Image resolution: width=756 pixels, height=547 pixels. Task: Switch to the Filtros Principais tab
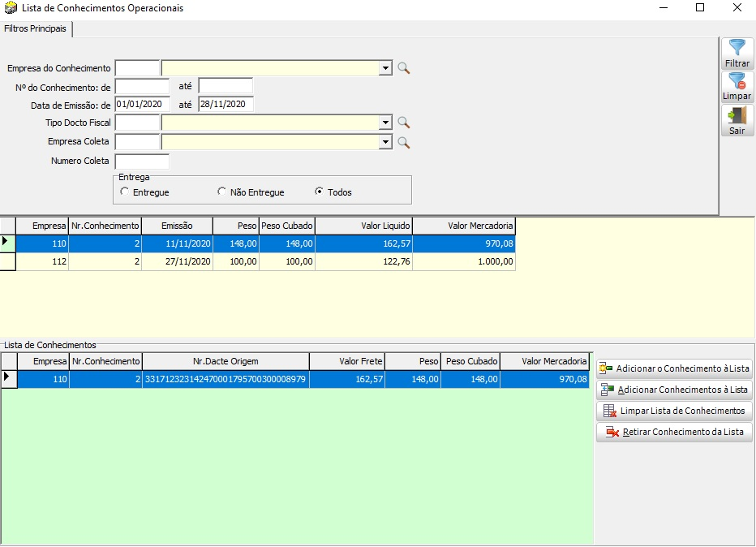click(36, 28)
